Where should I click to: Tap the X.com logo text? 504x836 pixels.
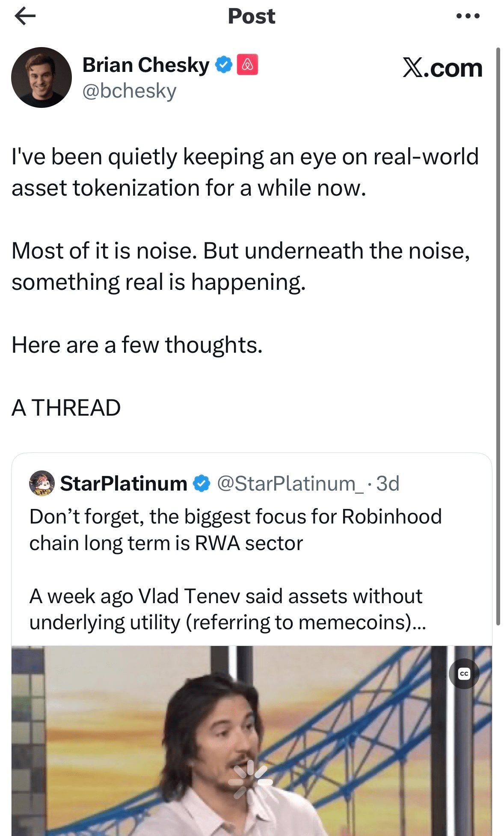pyautogui.click(x=442, y=68)
